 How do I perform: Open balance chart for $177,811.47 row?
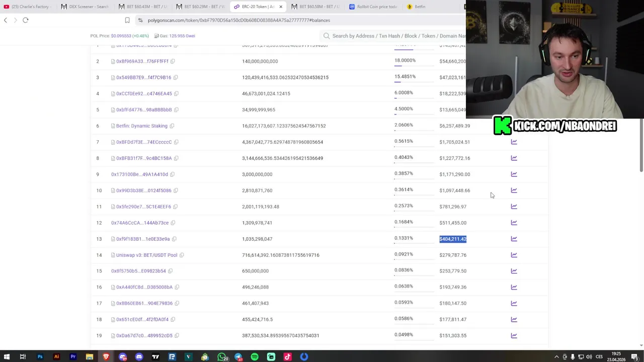(x=514, y=319)
